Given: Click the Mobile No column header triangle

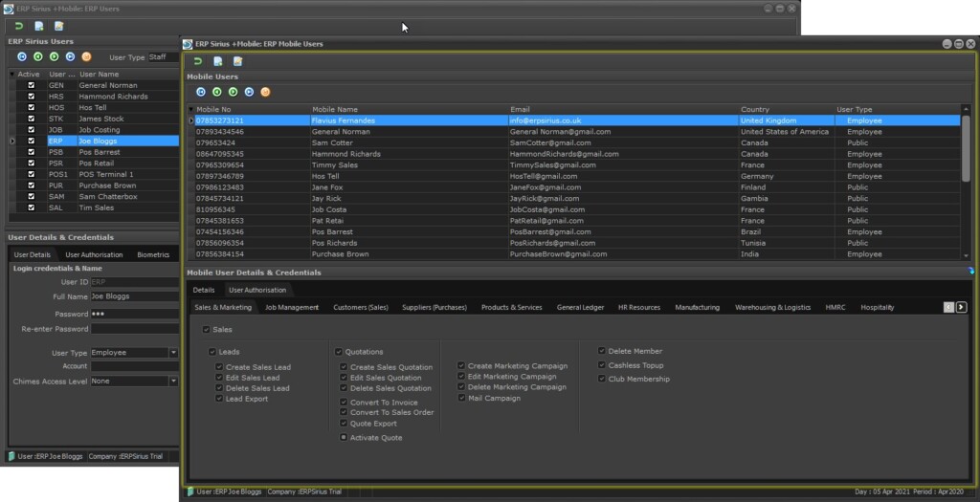Looking at the screenshot, I should (191, 109).
